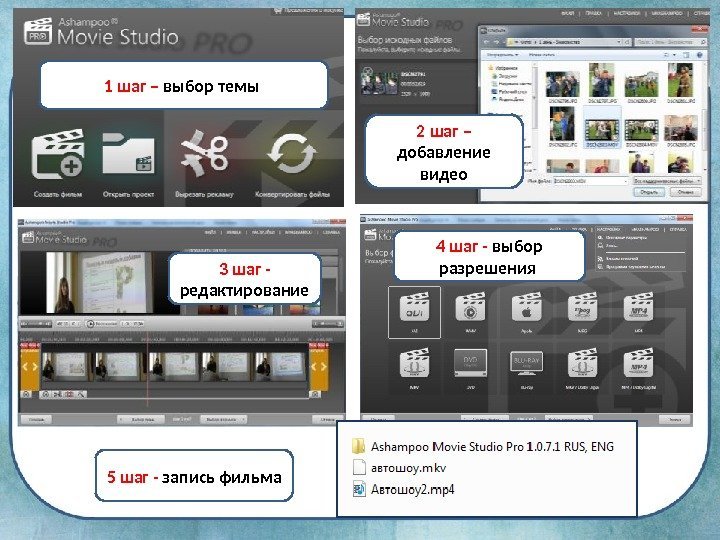Click the search field in the Open dialog

point(671,42)
